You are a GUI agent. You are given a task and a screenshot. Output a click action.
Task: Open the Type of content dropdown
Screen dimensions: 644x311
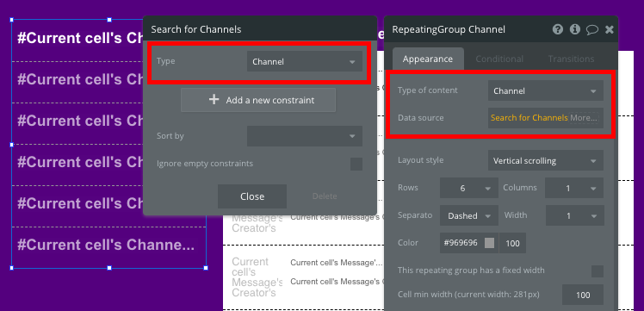[546, 90]
